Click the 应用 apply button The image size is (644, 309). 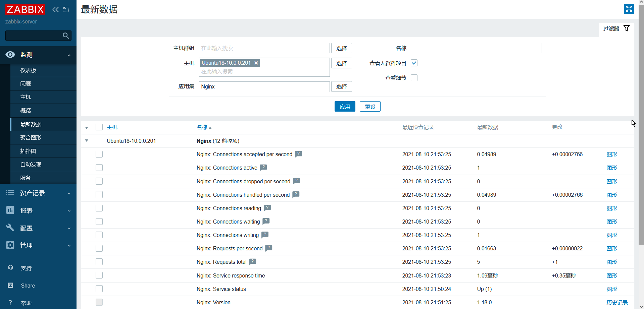pos(345,107)
